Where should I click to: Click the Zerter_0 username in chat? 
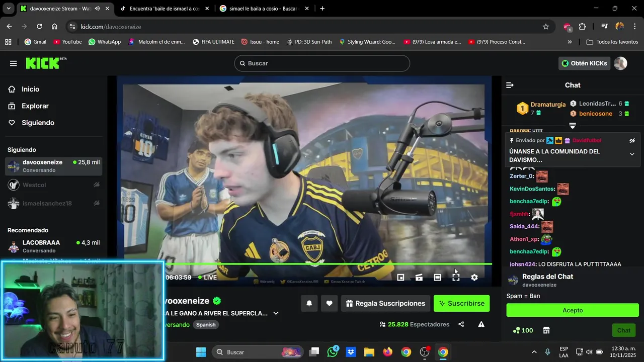click(x=521, y=176)
